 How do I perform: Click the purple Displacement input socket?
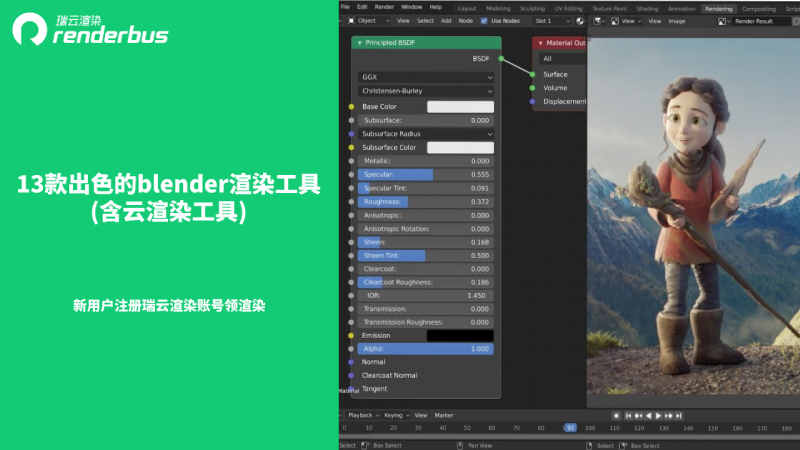point(533,101)
